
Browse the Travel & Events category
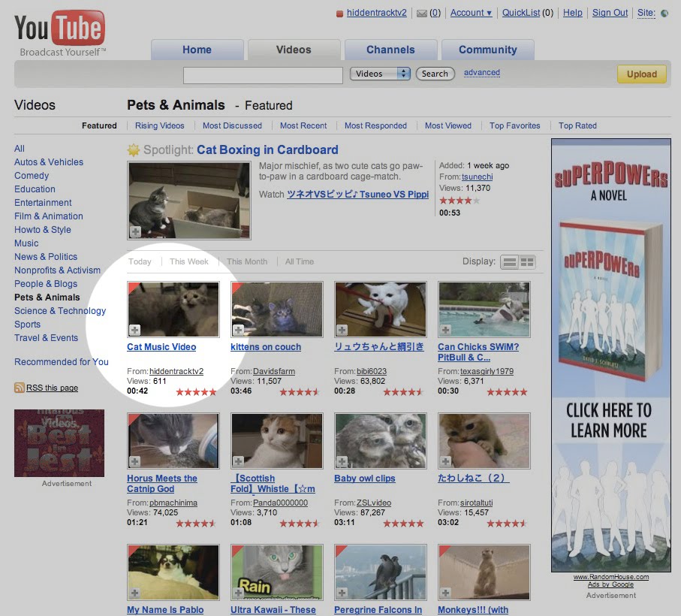tap(46, 337)
